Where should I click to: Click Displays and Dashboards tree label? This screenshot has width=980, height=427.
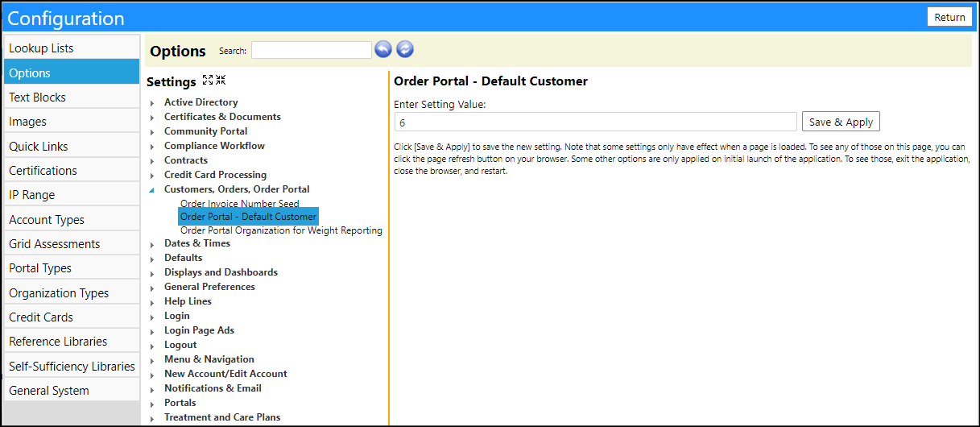coord(221,272)
